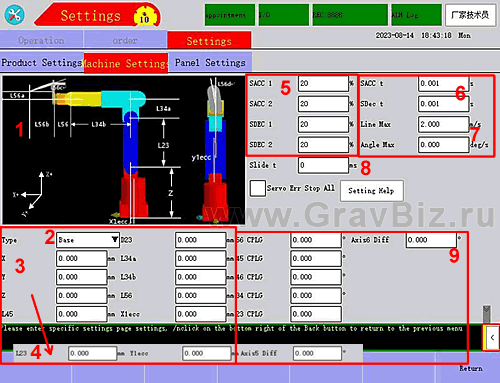Click the robot arm diagram image
The width and height of the screenshot is (500, 383).
[124, 150]
